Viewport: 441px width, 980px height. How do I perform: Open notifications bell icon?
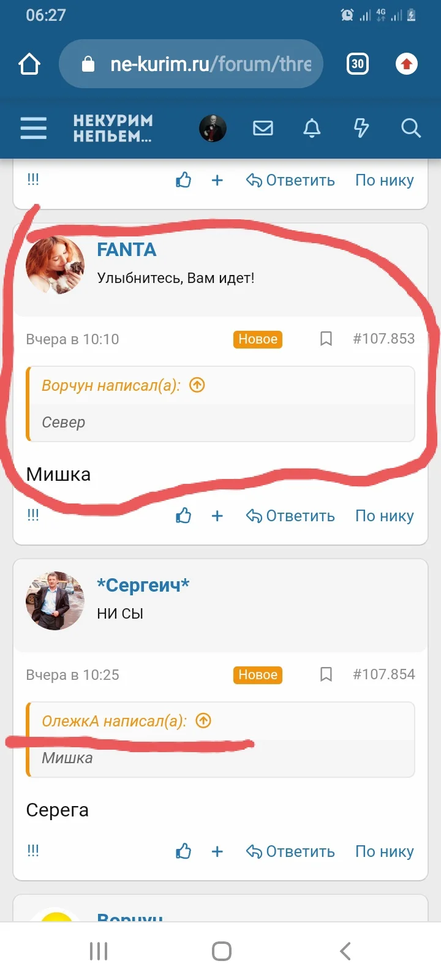pos(312,128)
